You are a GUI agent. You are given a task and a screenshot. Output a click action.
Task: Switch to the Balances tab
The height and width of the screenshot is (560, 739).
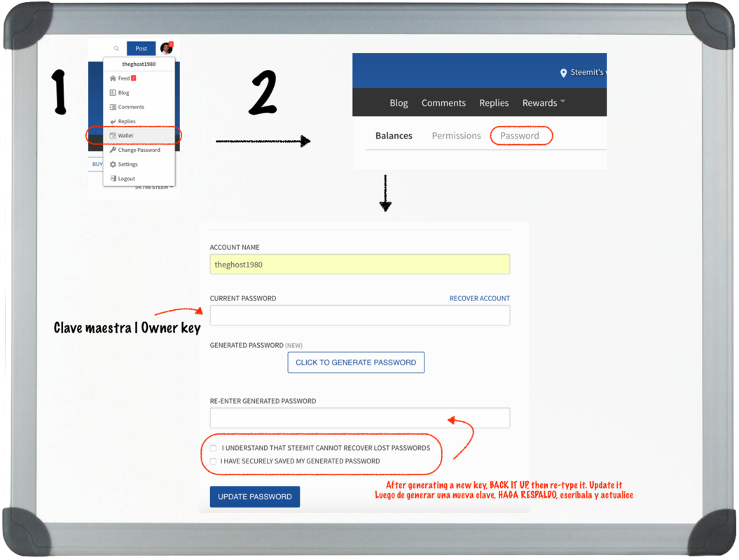point(393,136)
